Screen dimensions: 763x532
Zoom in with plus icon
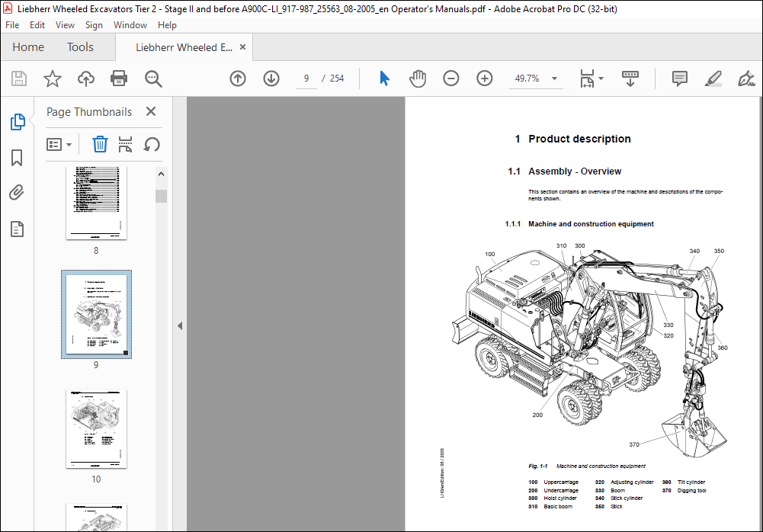(484, 79)
